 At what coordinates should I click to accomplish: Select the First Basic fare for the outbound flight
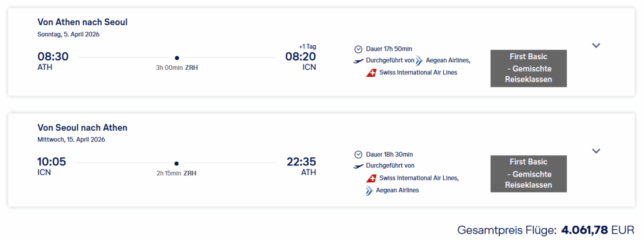(x=528, y=68)
